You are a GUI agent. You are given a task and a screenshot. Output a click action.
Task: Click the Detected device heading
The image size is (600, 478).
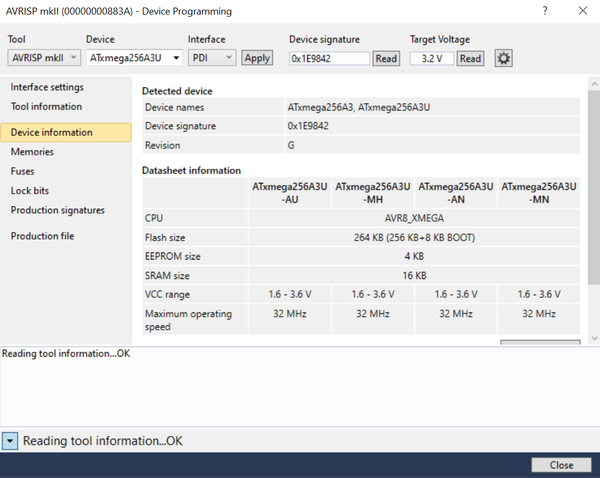[x=177, y=91]
